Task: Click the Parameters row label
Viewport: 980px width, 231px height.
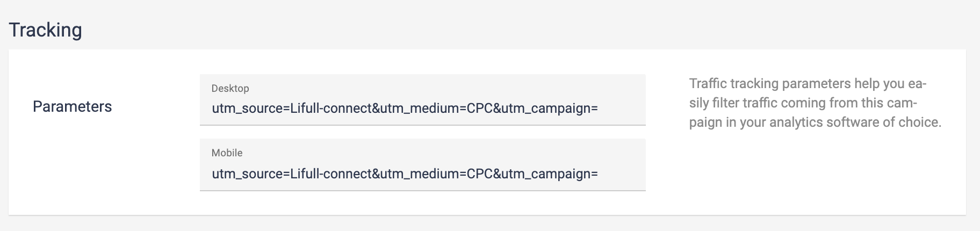Action: [73, 106]
